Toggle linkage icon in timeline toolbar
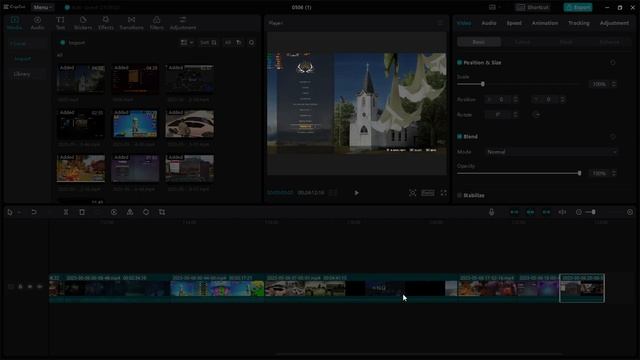 [546, 212]
